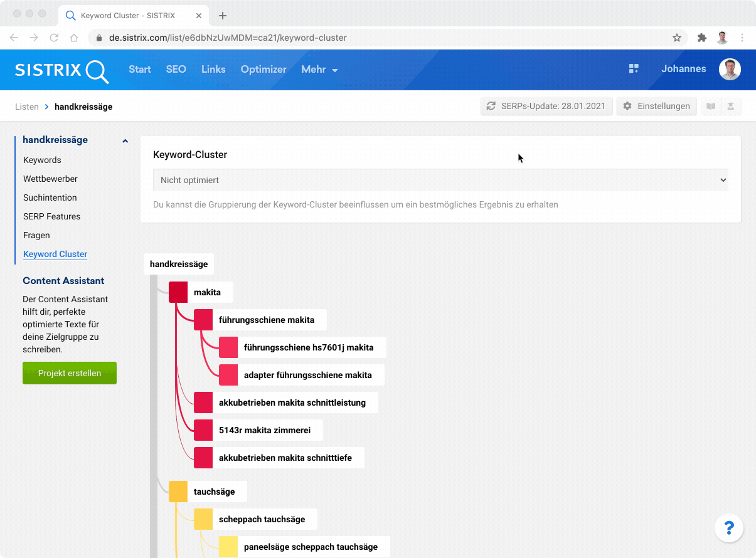The height and width of the screenshot is (558, 756).
Task: Click the yellow tauchsäge cluster color square
Action: pyautogui.click(x=178, y=492)
